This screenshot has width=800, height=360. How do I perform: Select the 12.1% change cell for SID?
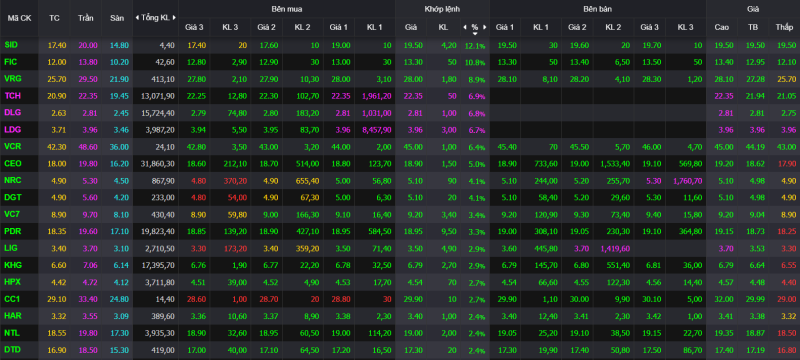(474, 45)
